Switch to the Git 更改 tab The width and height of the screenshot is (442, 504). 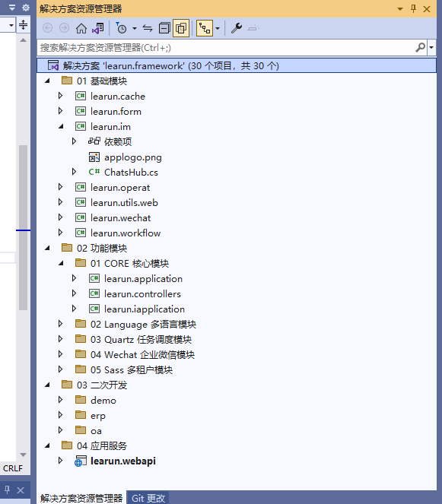148,498
